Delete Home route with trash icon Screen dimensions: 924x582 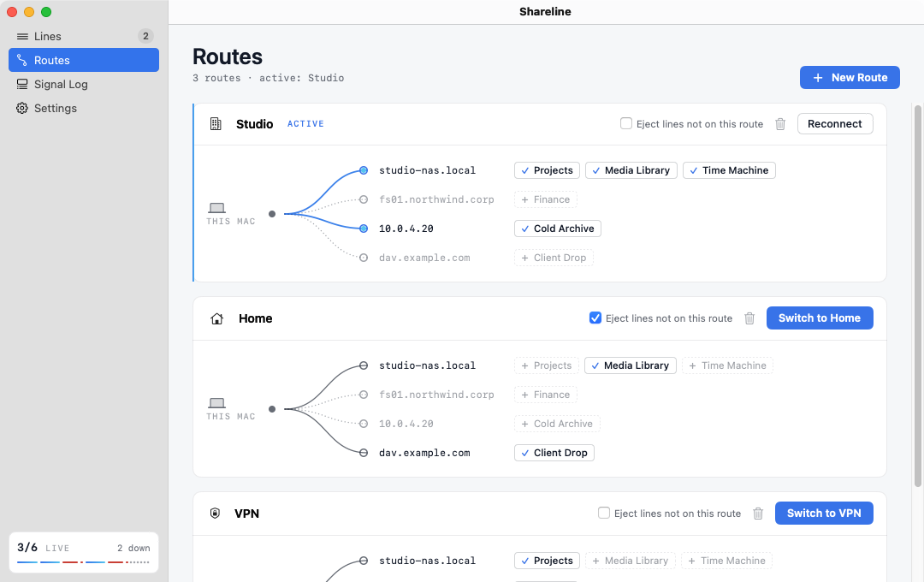pos(749,318)
